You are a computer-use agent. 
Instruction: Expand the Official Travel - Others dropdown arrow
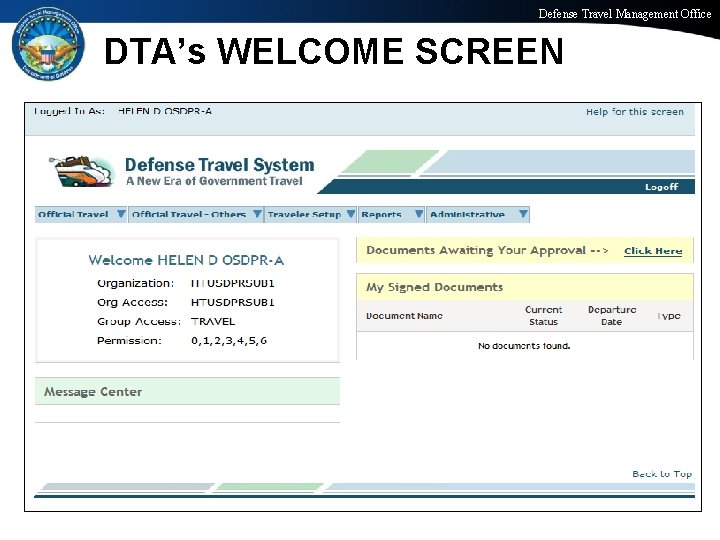pos(258,214)
